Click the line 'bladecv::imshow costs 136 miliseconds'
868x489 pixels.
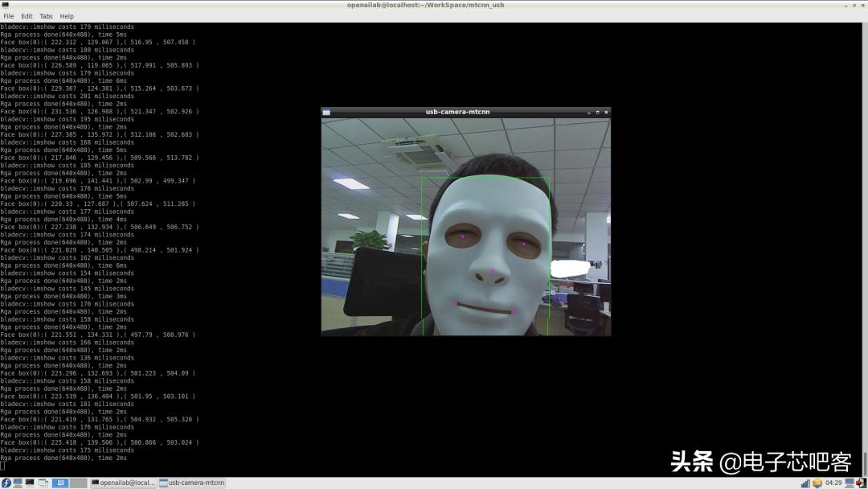tap(67, 358)
